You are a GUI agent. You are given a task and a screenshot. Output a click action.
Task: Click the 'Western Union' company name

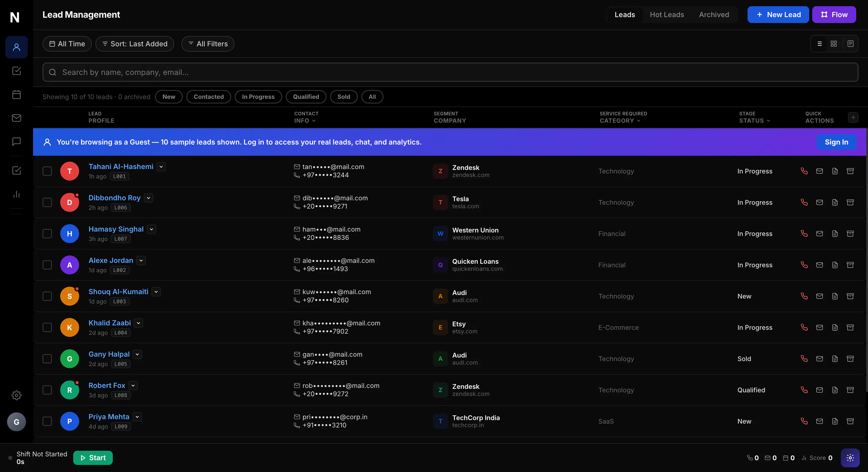(x=475, y=230)
